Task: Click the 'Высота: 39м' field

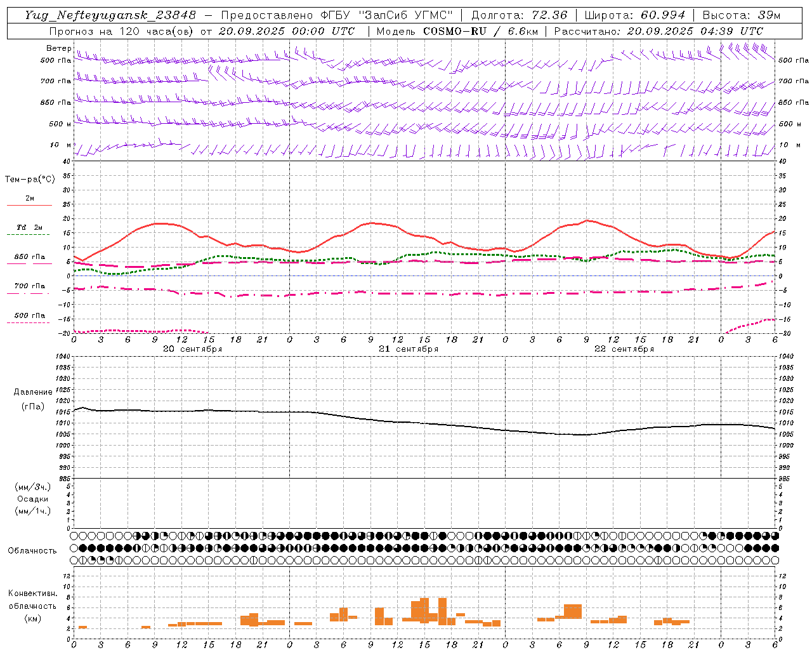Action: click(742, 15)
